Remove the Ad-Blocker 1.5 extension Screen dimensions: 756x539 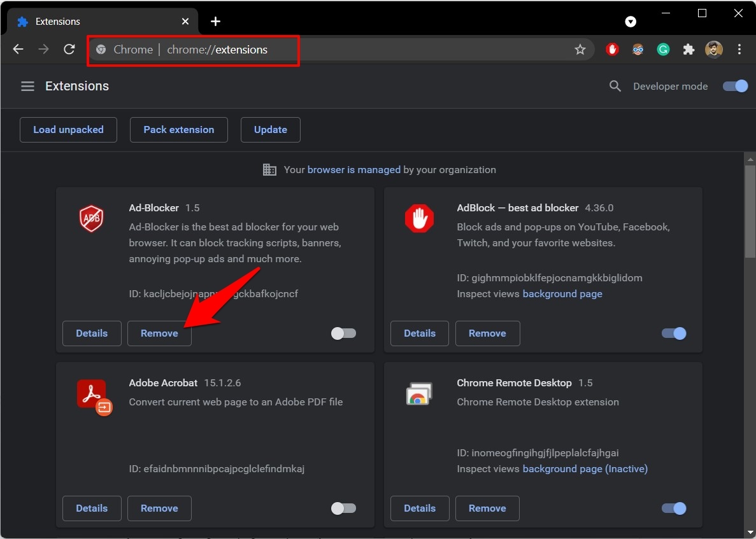tap(159, 333)
